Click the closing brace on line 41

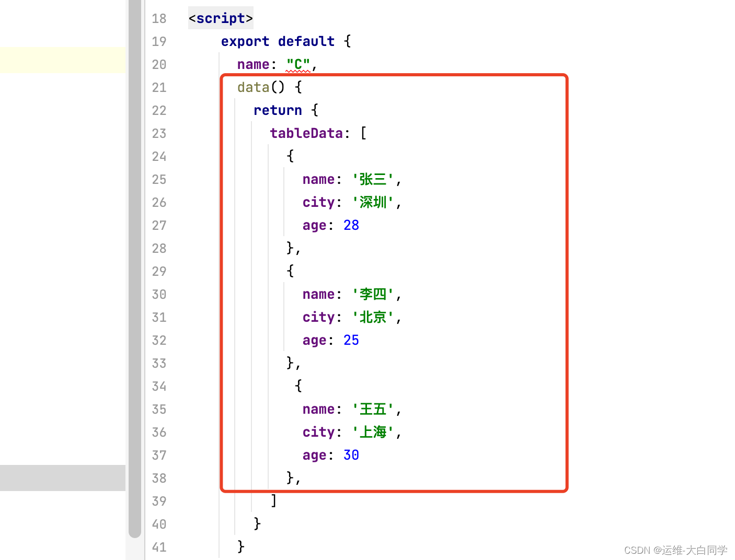[241, 547]
